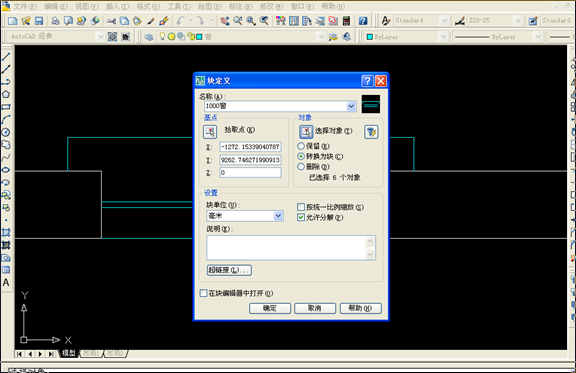Open the Redo history dropdown arrow
This screenshot has height=373, width=576.
[x=212, y=21]
